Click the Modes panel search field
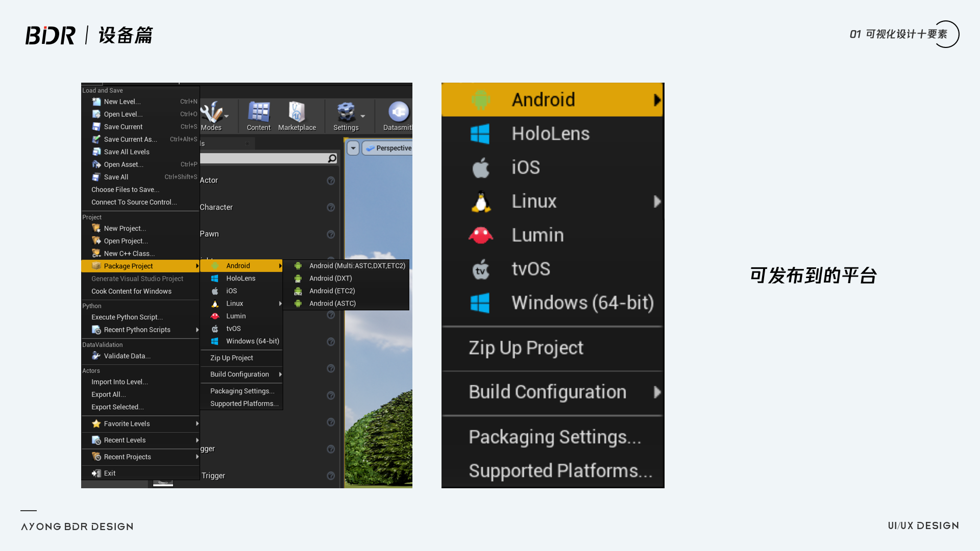The height and width of the screenshot is (551, 980). coord(268,159)
